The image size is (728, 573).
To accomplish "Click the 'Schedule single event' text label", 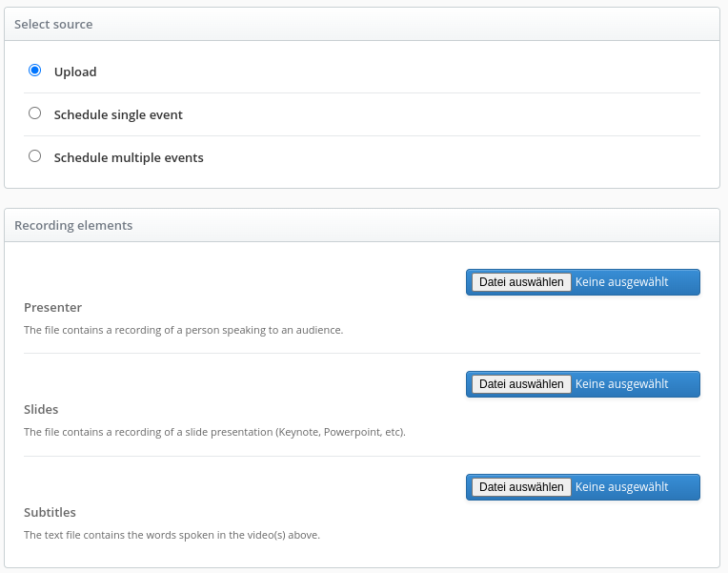I will tap(118, 114).
